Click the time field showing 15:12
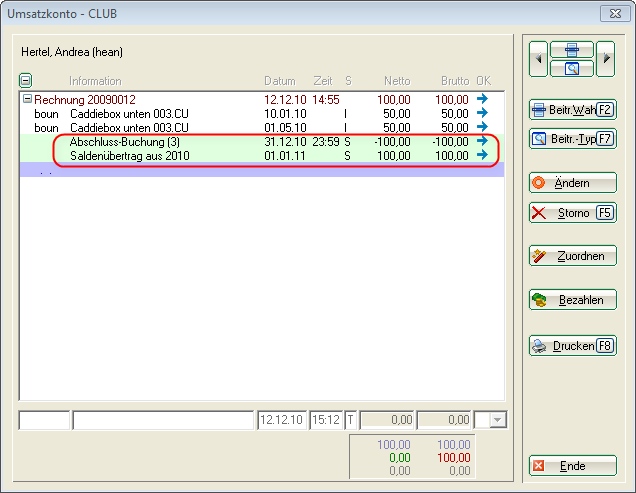The image size is (636, 493). point(325,421)
